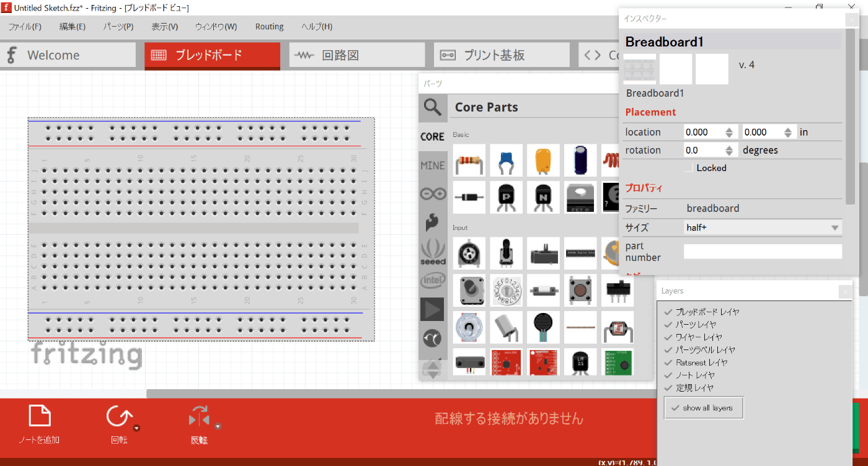The height and width of the screenshot is (466, 868).
Task: Open the 編集(E) menu
Action: pyautogui.click(x=73, y=27)
